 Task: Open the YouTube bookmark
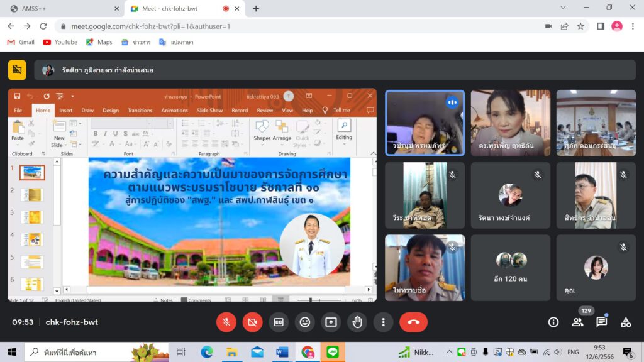coord(60,42)
